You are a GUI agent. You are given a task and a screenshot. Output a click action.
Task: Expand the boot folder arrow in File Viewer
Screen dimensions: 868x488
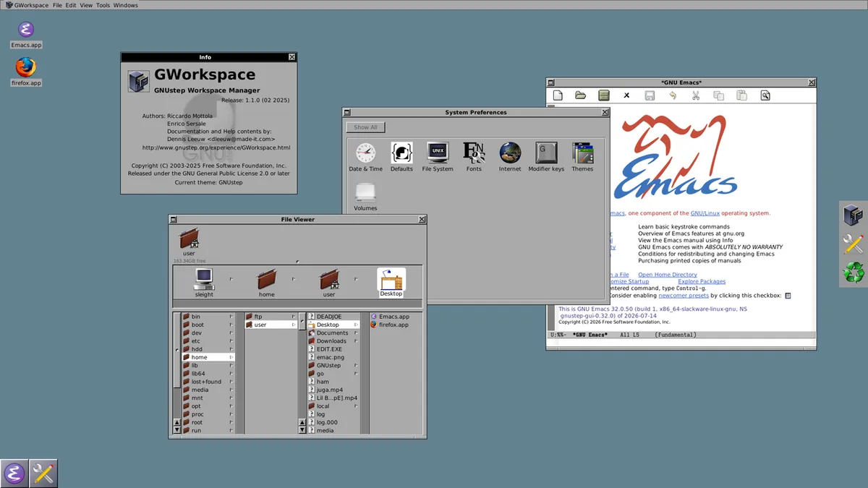click(231, 325)
